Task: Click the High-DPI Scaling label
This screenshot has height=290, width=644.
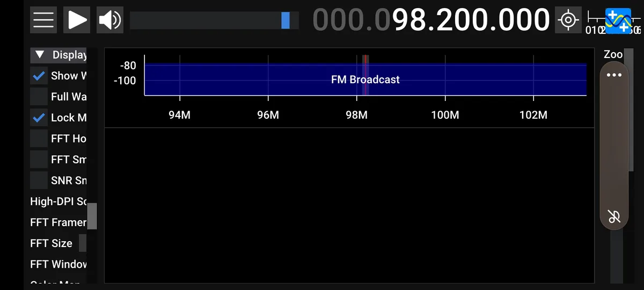Action: 58,201
